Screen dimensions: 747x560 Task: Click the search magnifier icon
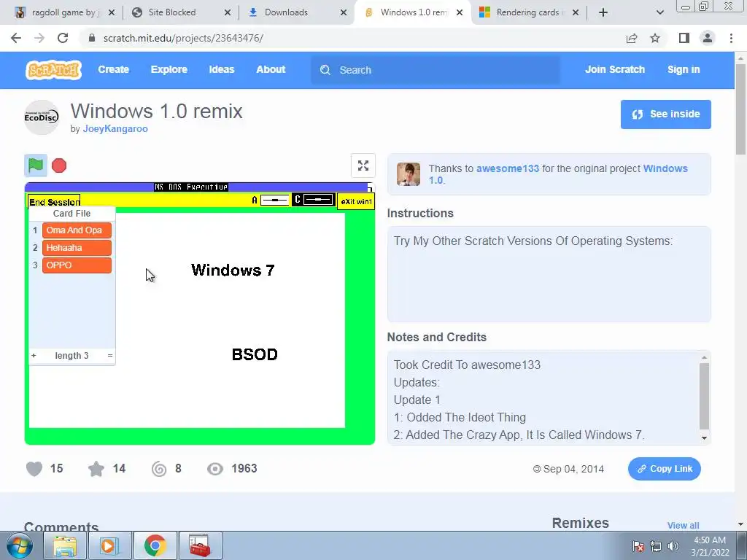click(x=325, y=70)
